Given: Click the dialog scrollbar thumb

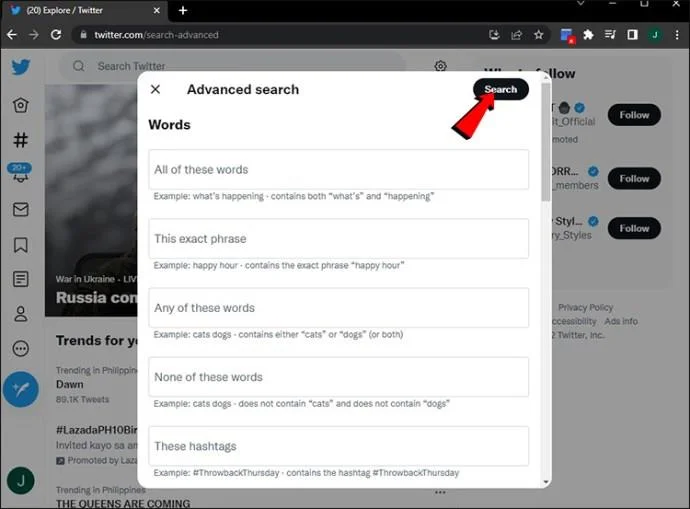Looking at the screenshot, I should (546, 141).
